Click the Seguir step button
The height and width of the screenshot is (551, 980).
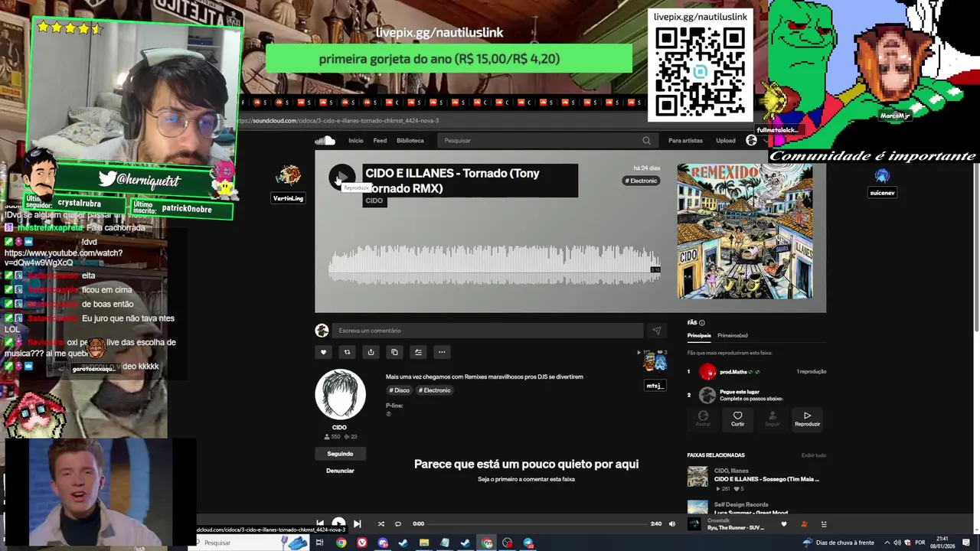click(772, 419)
